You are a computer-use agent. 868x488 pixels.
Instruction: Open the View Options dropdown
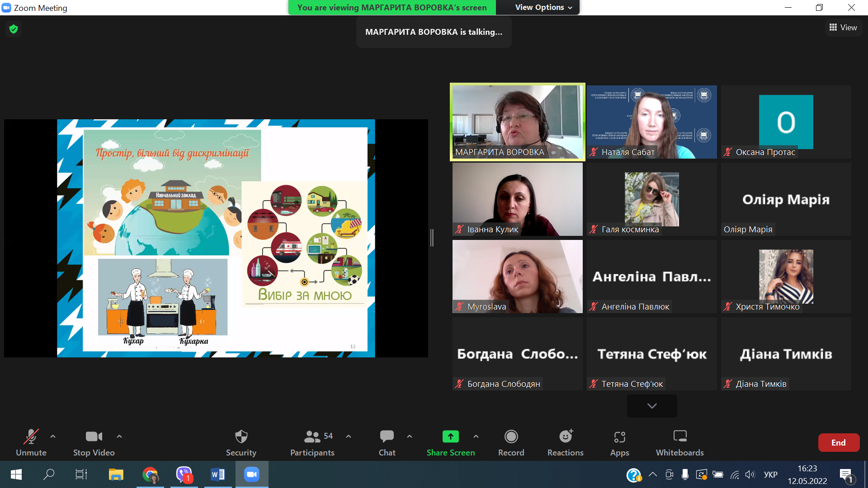pyautogui.click(x=543, y=7)
